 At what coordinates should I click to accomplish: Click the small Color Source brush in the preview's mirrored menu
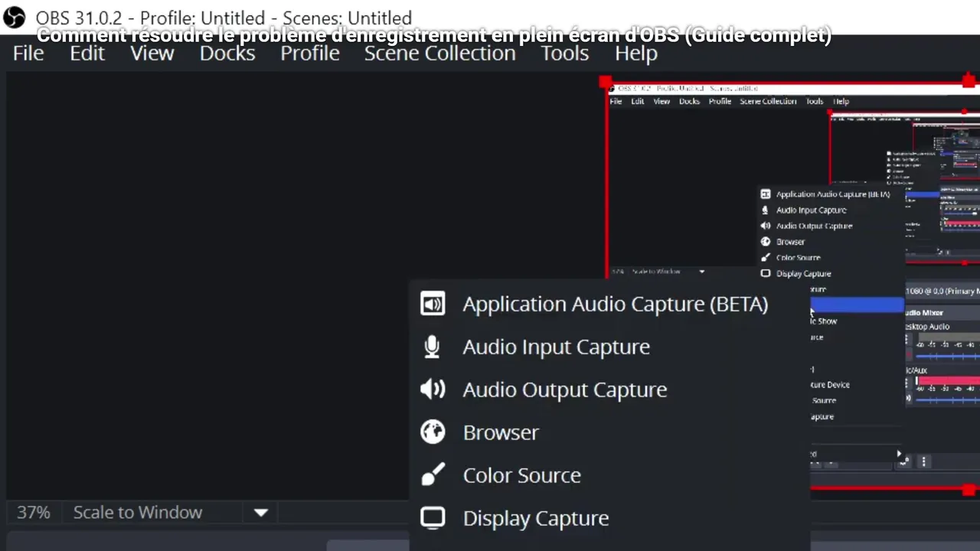765,257
